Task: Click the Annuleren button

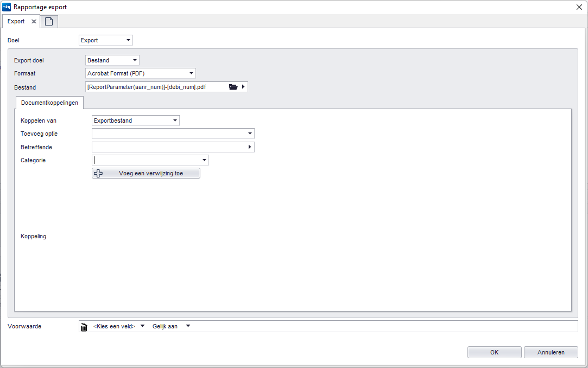Action: click(551, 352)
